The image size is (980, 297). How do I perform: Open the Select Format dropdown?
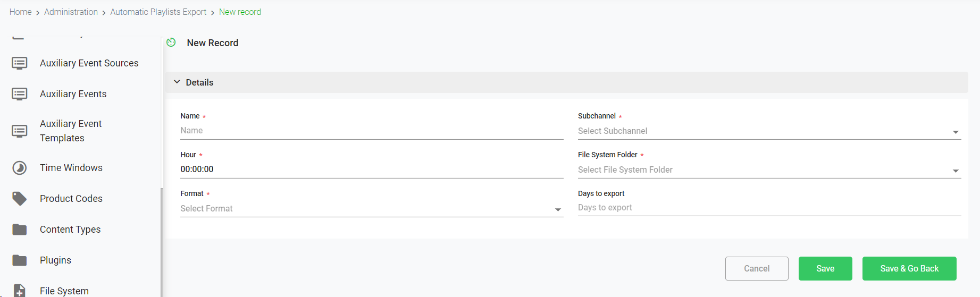point(371,209)
